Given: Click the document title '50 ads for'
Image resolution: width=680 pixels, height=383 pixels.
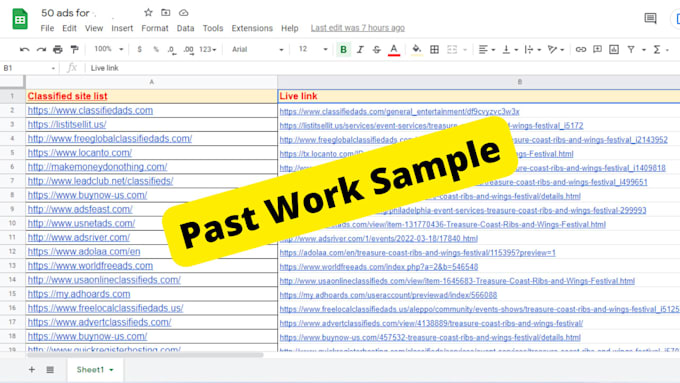Looking at the screenshot, I should click(x=65, y=13).
